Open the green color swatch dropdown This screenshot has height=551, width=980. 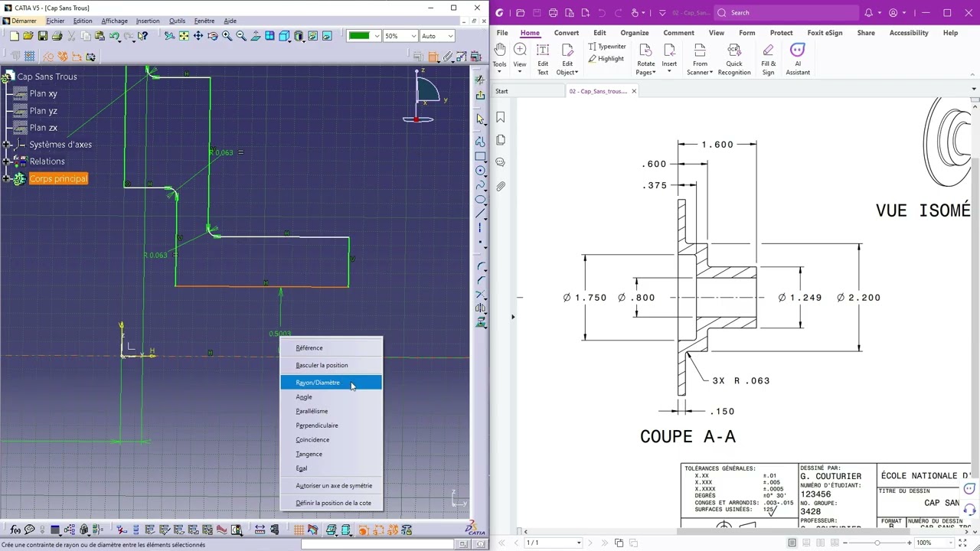tap(376, 36)
